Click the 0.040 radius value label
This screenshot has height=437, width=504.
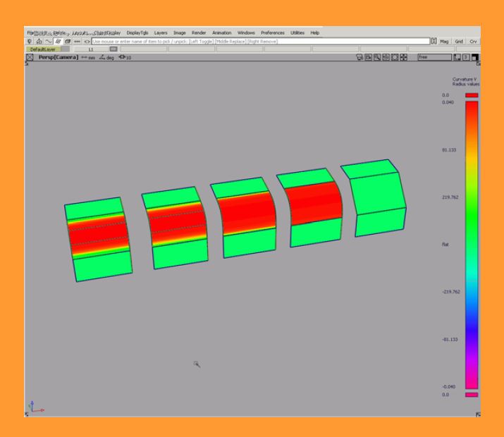[x=448, y=102]
